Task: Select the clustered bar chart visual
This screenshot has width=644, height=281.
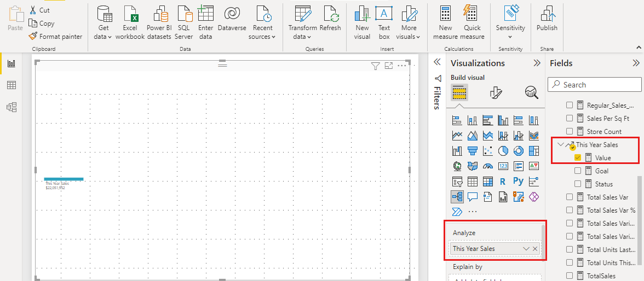Action: (487, 121)
